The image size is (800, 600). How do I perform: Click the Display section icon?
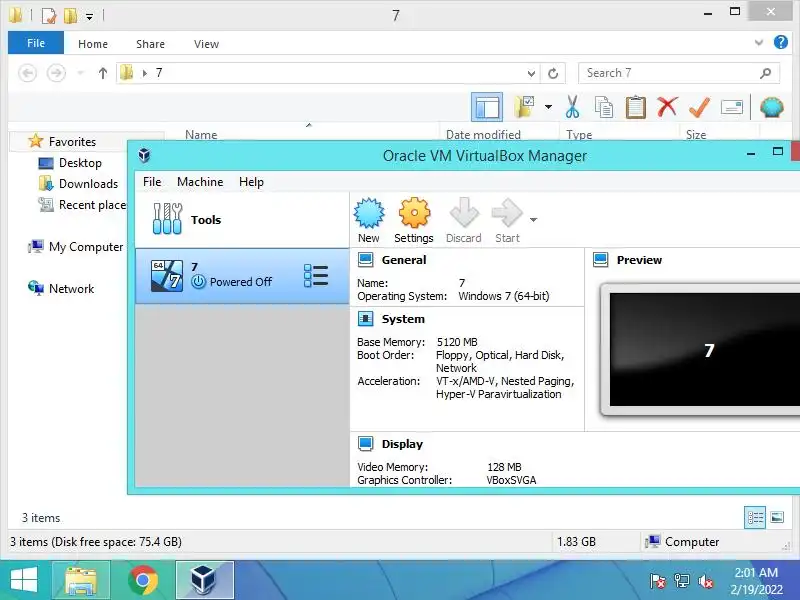365,444
